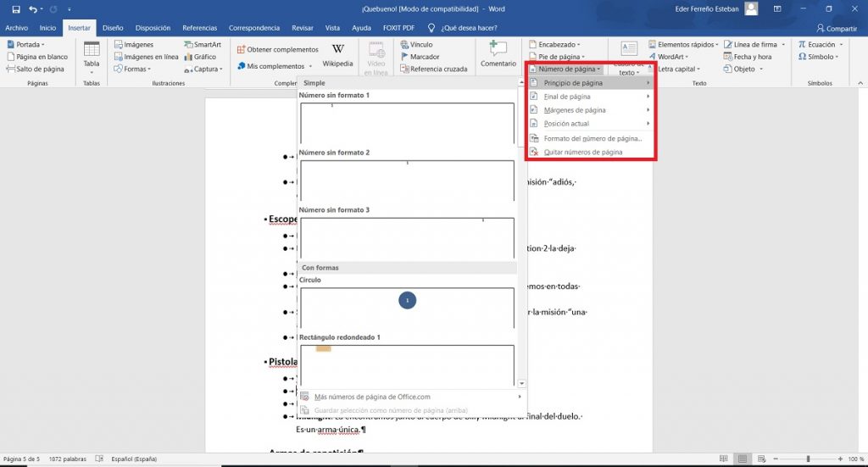868x467 pixels.
Task: Click the zoom slider handle
Action: coord(808,459)
